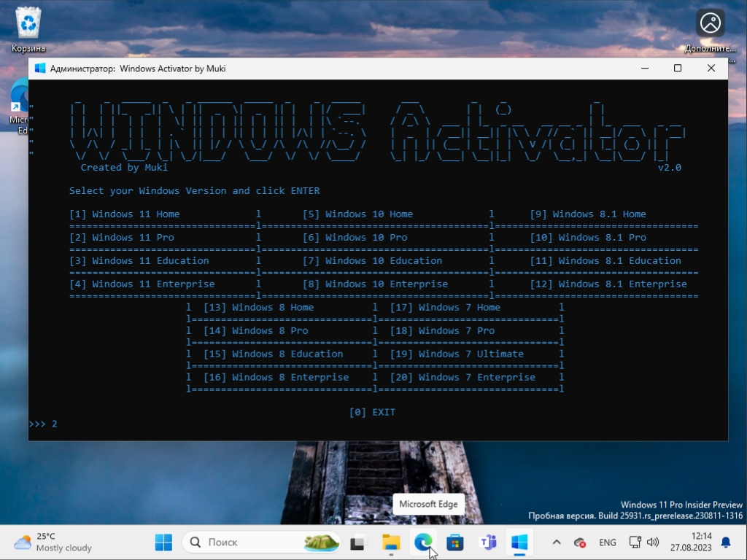This screenshot has height=560, width=747.
Task: Launch Microsoft Edge from the taskbar
Action: coord(423,542)
